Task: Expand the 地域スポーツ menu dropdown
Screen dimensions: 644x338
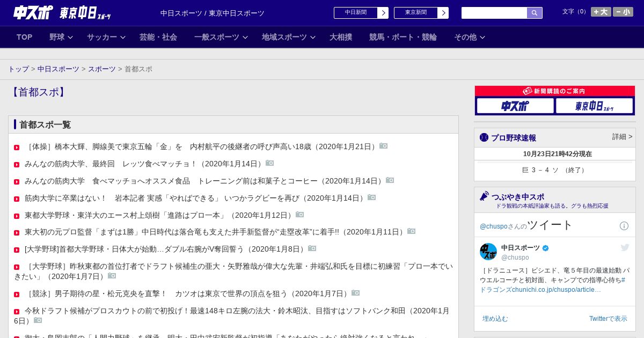Action: click(289, 37)
